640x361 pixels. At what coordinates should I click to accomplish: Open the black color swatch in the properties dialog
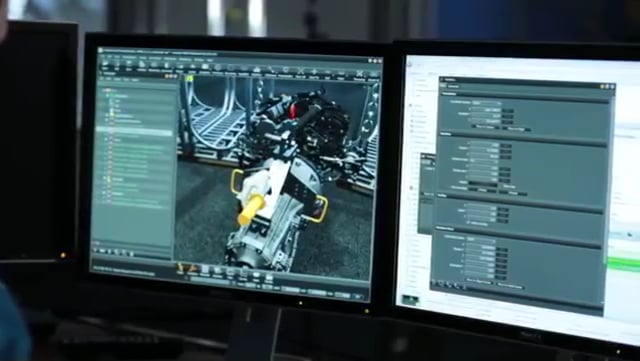coord(483,185)
